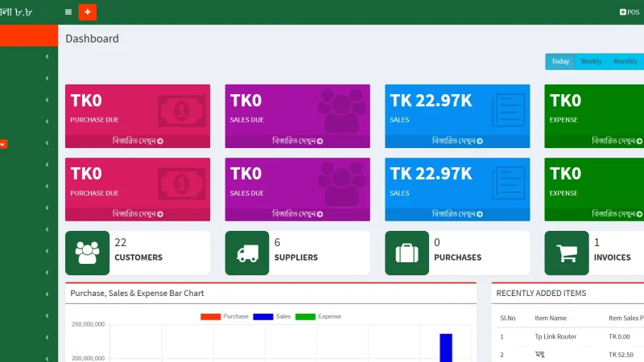Click the INVOICES label showing 1
This screenshot has height=362, width=644.
613,257
